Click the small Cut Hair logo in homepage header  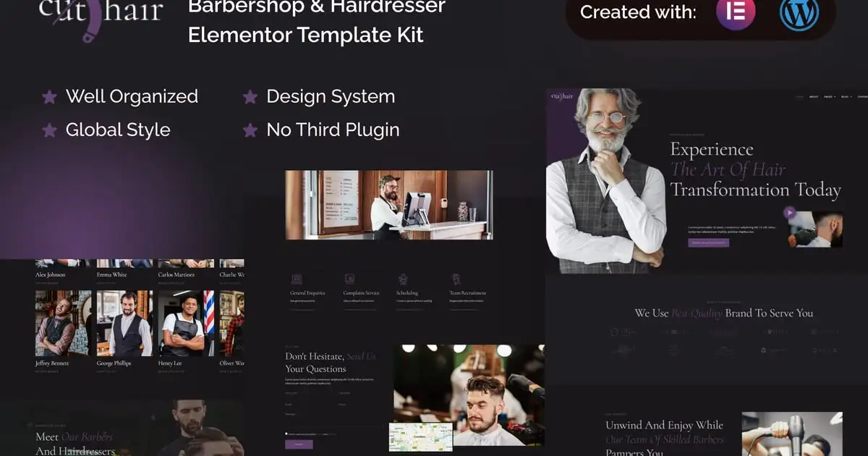pyautogui.click(x=562, y=97)
